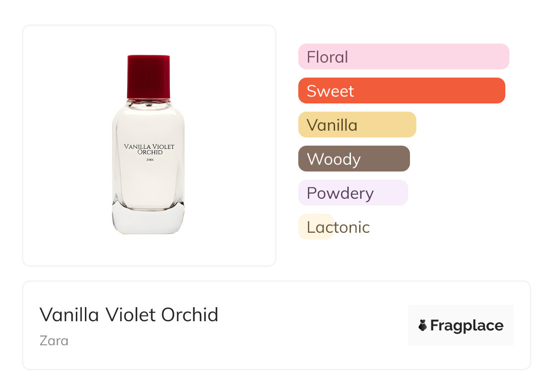The height and width of the screenshot is (392, 553).
Task: Choose the yellow Vanilla accord bar
Action: click(357, 125)
